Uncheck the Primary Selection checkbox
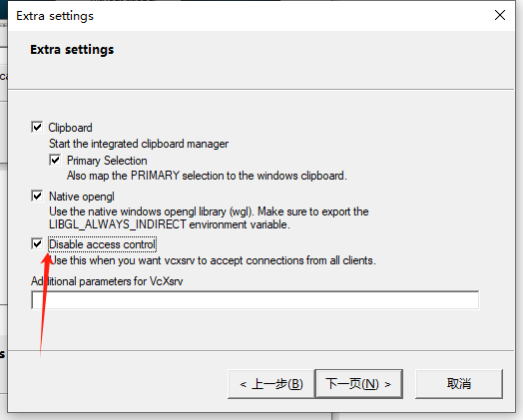This screenshot has width=523, height=420. (55, 160)
